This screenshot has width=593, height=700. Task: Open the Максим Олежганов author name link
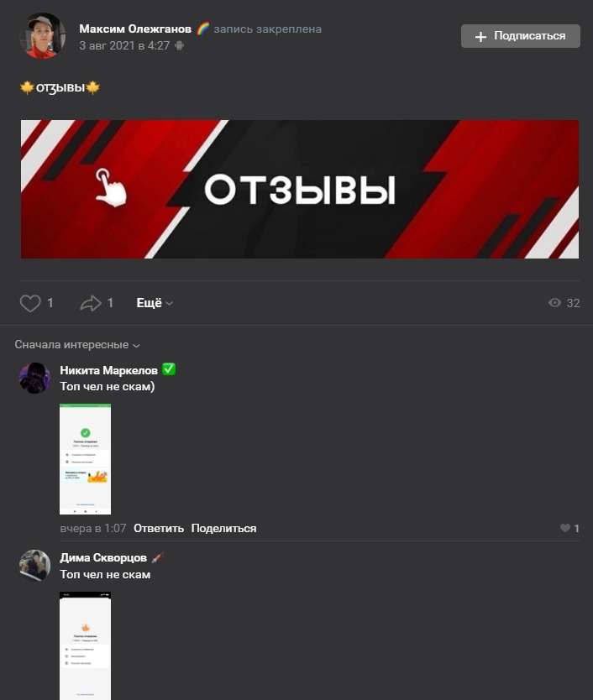pos(135,29)
